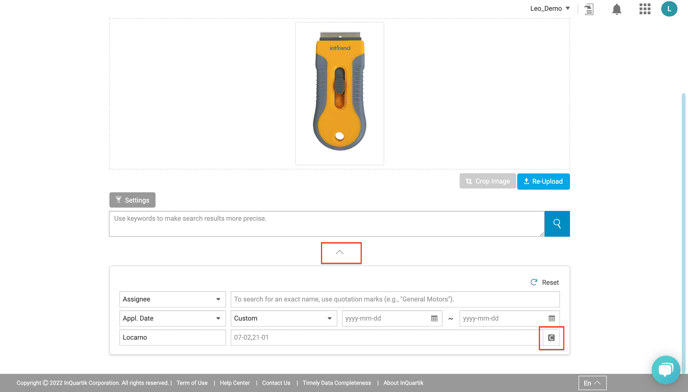Click the blue magnifier search button
The width and height of the screenshot is (688, 392).
pos(557,224)
